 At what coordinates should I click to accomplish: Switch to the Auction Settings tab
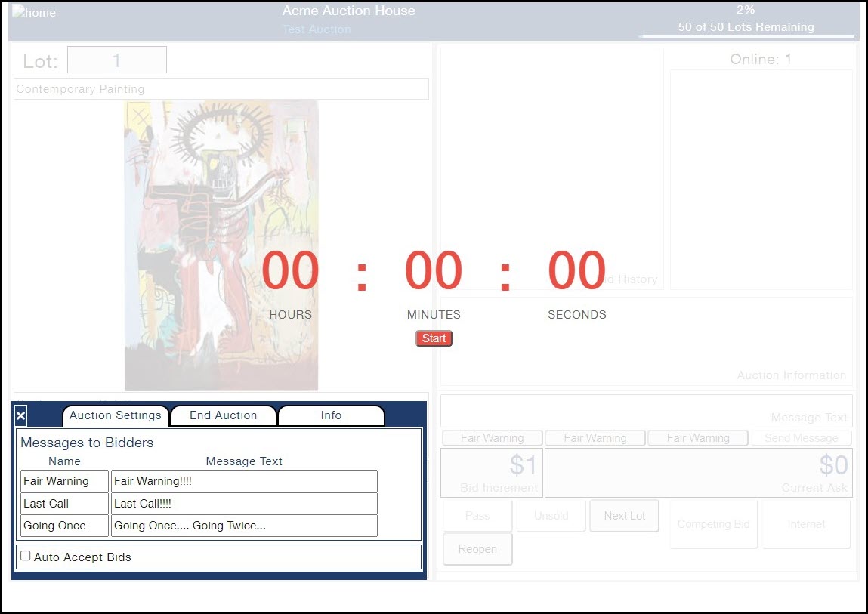(115, 415)
